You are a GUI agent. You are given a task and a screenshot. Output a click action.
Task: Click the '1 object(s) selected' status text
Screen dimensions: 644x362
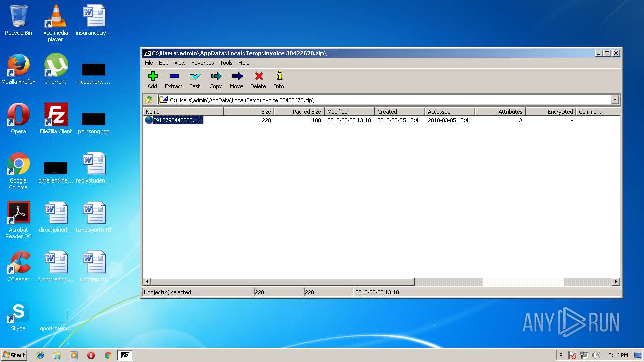168,292
